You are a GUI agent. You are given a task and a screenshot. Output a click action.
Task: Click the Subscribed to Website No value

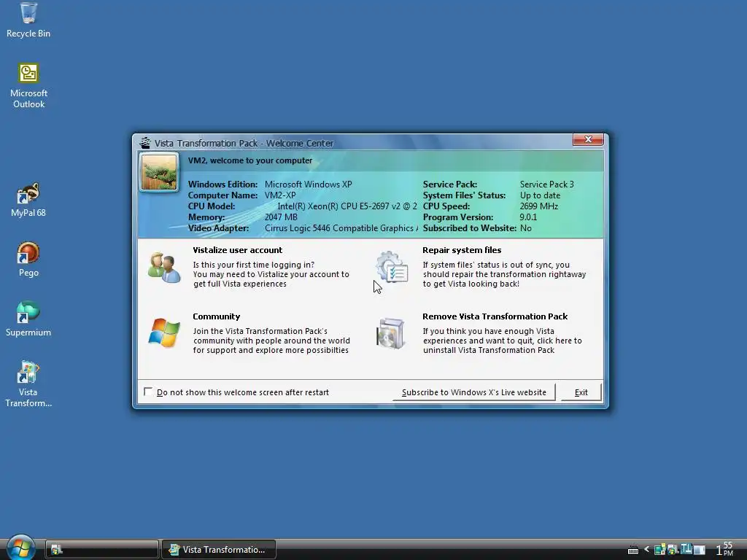tap(526, 228)
